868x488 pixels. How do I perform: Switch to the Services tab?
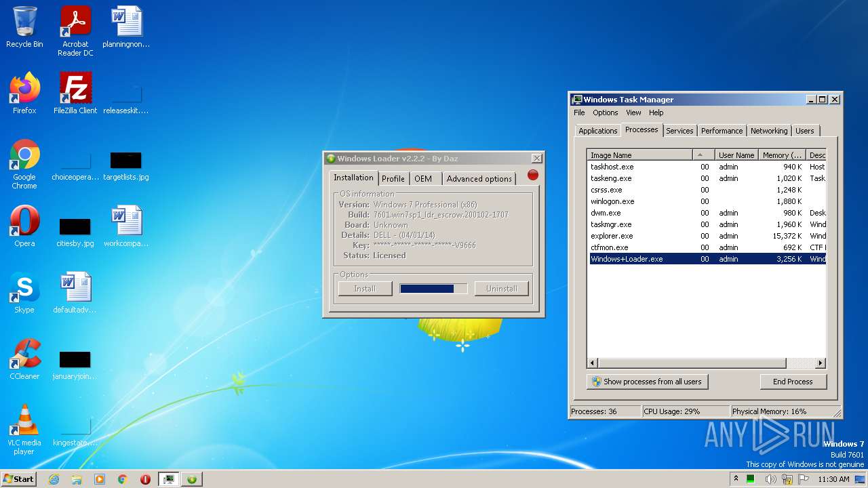coord(679,131)
